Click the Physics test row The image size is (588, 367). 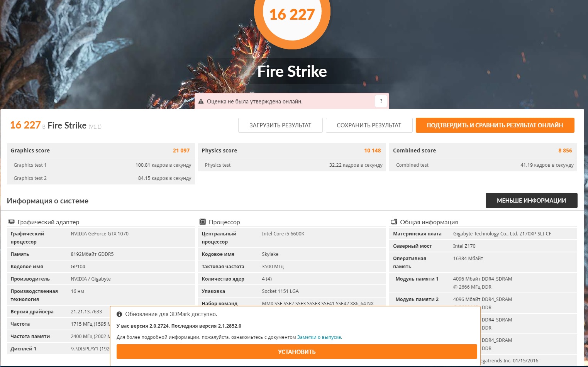point(292,165)
